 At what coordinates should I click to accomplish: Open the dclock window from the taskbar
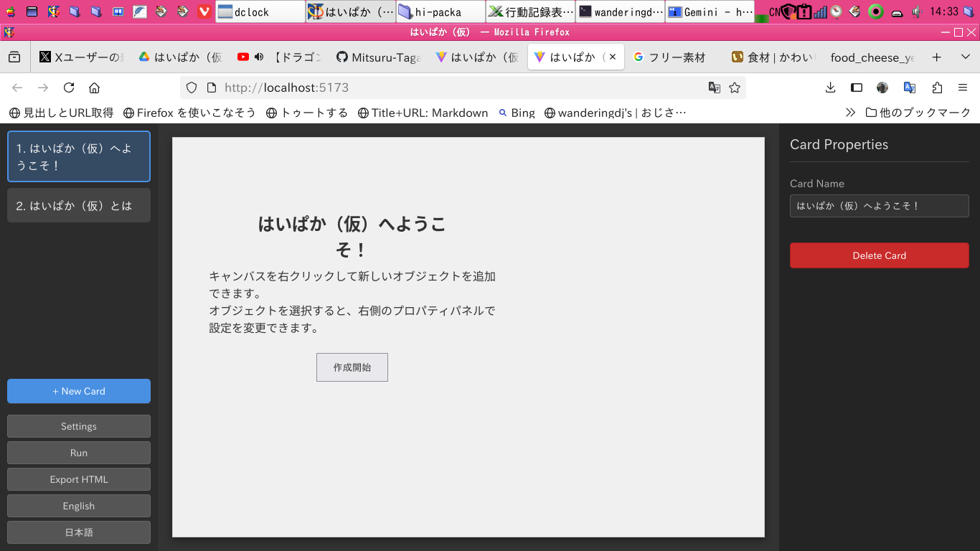tap(260, 11)
